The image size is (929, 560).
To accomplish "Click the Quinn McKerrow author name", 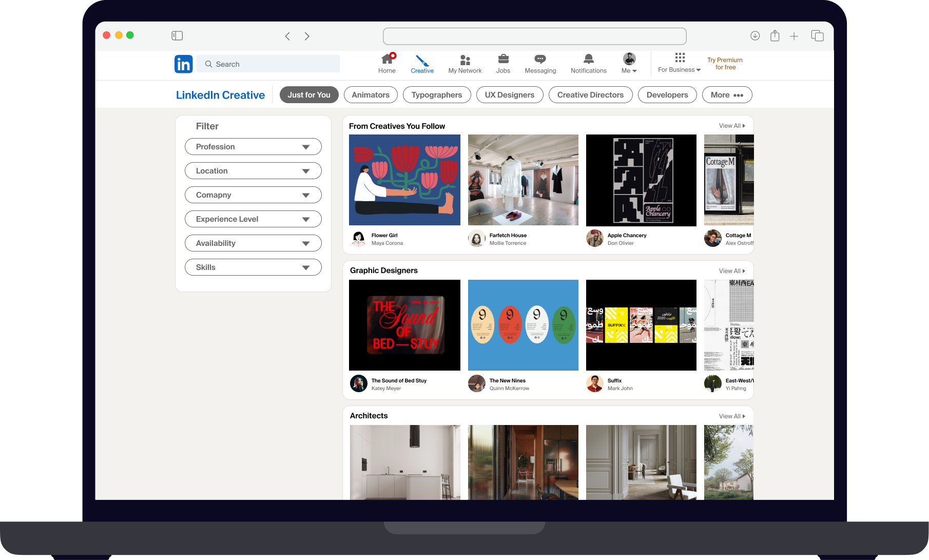I will 509,389.
